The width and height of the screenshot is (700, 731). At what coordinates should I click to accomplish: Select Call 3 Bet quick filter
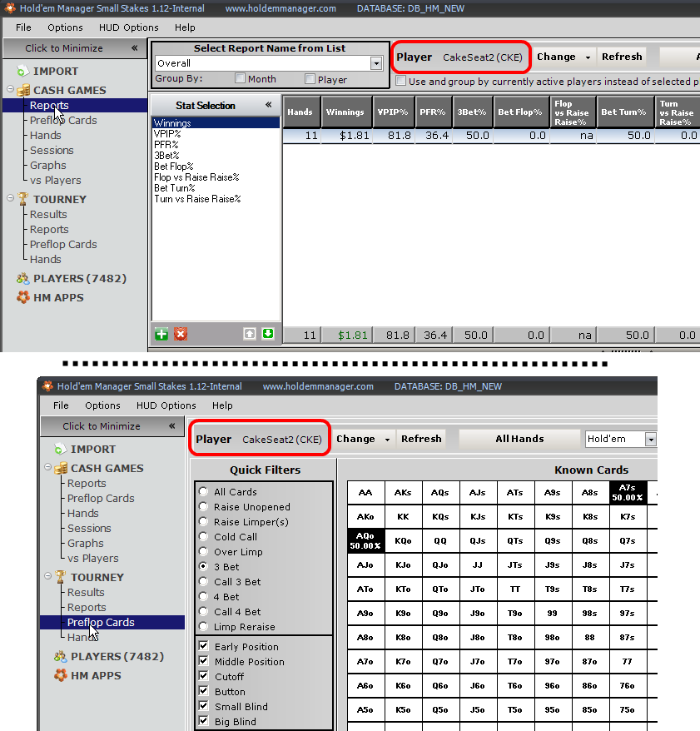tap(203, 581)
